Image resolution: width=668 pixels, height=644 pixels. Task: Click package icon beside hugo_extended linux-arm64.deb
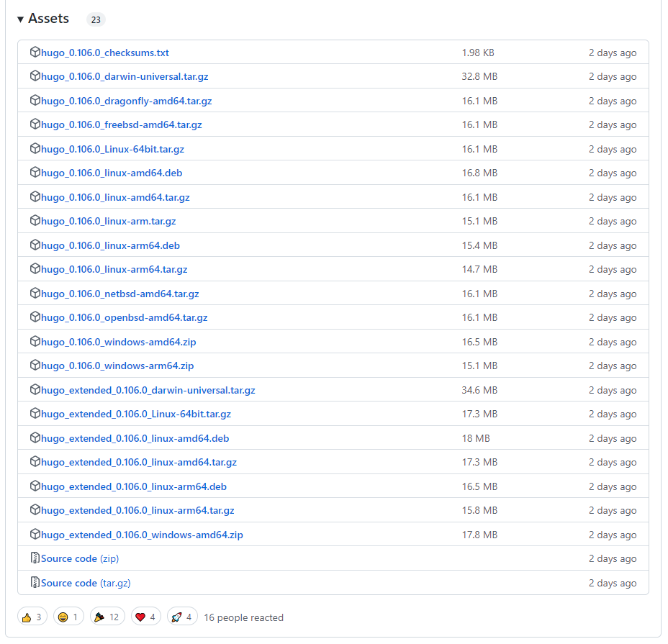[35, 486]
